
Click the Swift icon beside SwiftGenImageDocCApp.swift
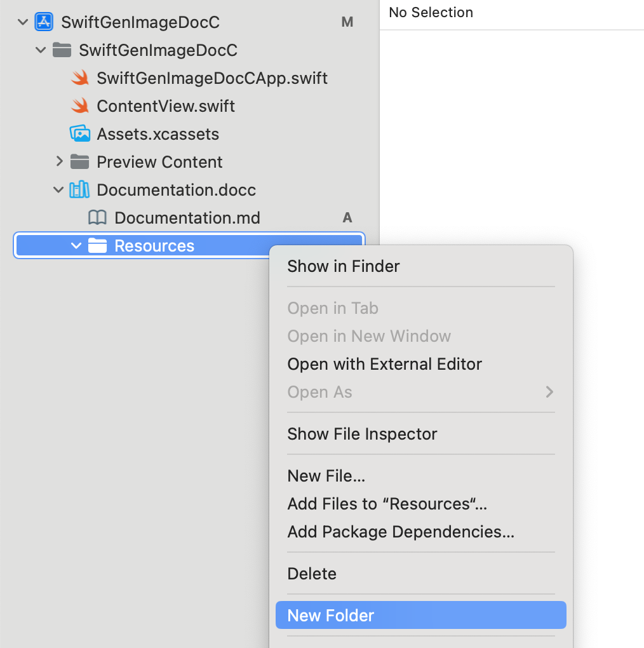79,78
